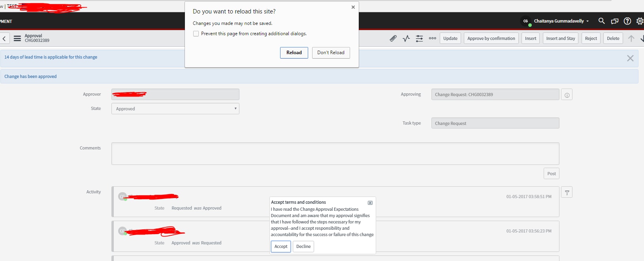Viewport: 644px width, 261px height.
Task: Open the Connect chat sidebar icon
Action: [614, 21]
